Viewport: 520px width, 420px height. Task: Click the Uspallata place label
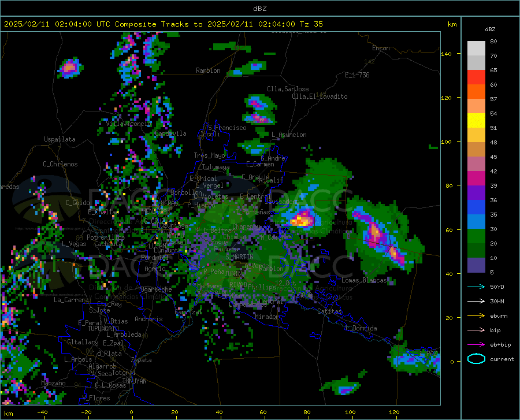point(60,139)
